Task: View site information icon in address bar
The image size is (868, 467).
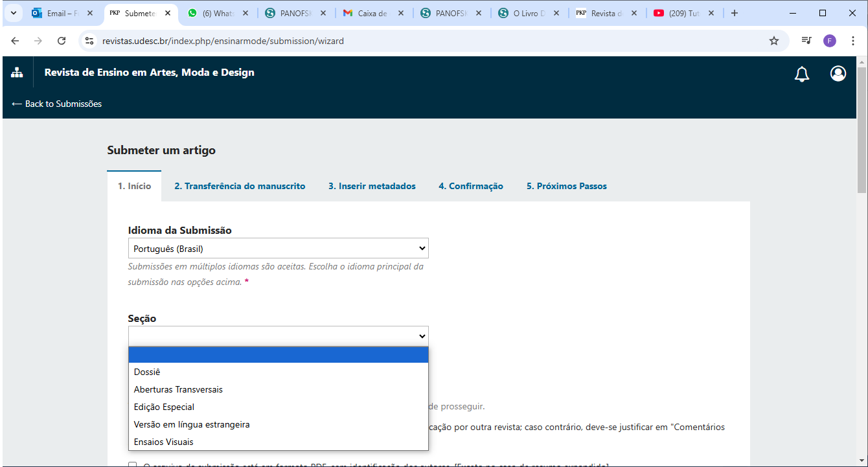Action: coord(90,41)
